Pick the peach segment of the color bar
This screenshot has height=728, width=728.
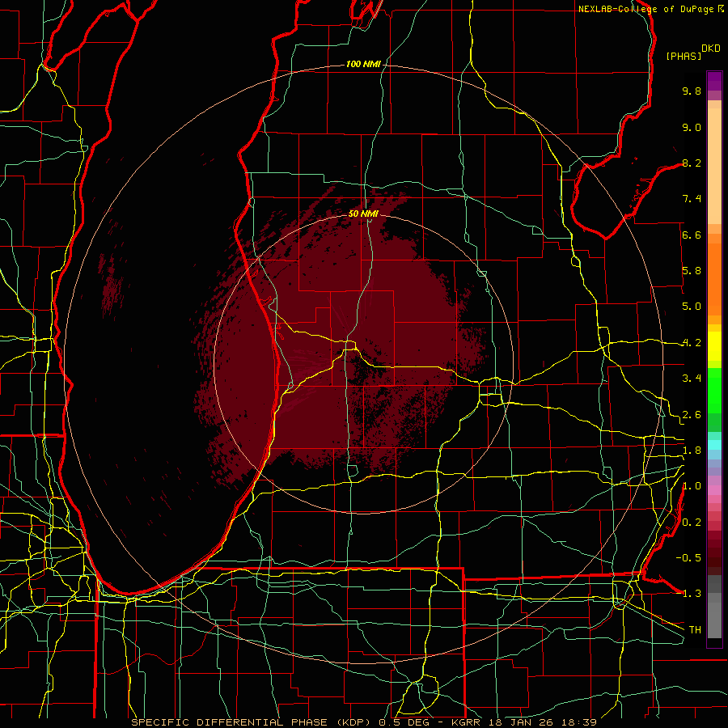point(714,166)
